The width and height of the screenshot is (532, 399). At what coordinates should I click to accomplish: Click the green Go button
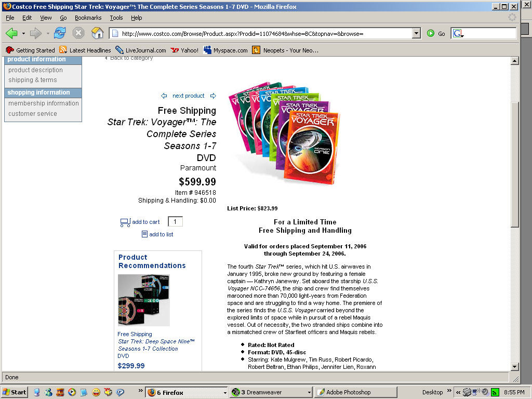coord(436,34)
